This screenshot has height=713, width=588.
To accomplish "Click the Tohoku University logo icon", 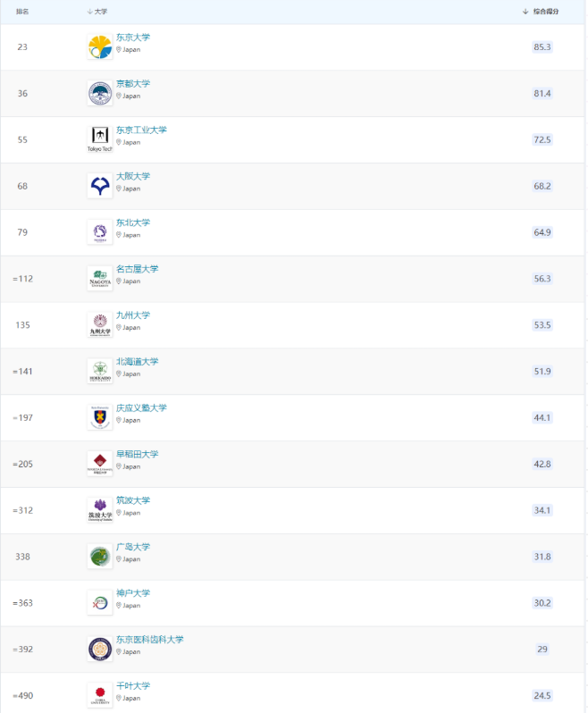I will pos(100,231).
